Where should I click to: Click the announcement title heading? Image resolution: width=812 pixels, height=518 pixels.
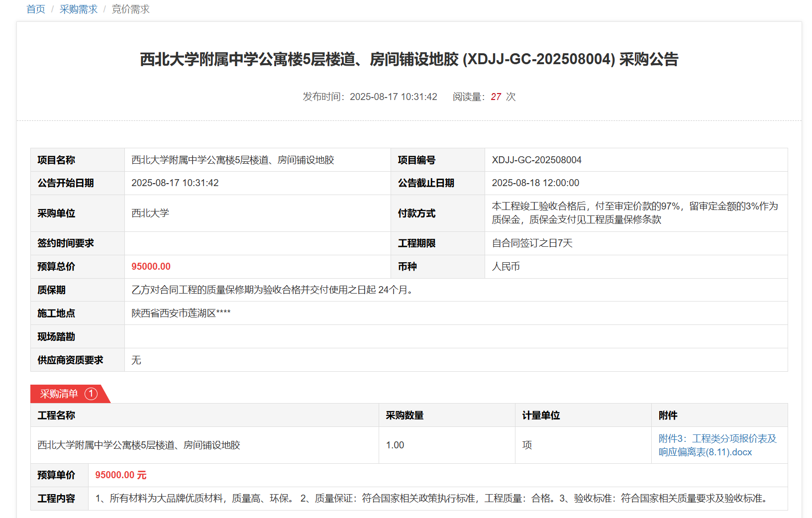point(409,59)
